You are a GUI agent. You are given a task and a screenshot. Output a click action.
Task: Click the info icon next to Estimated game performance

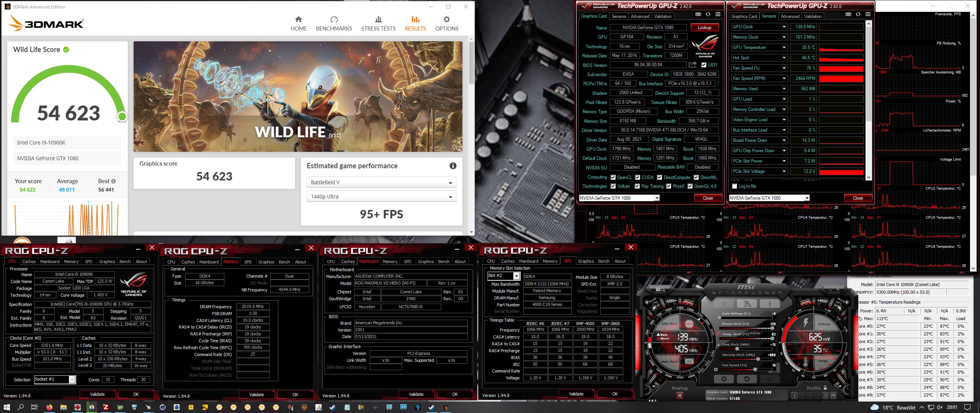[453, 166]
